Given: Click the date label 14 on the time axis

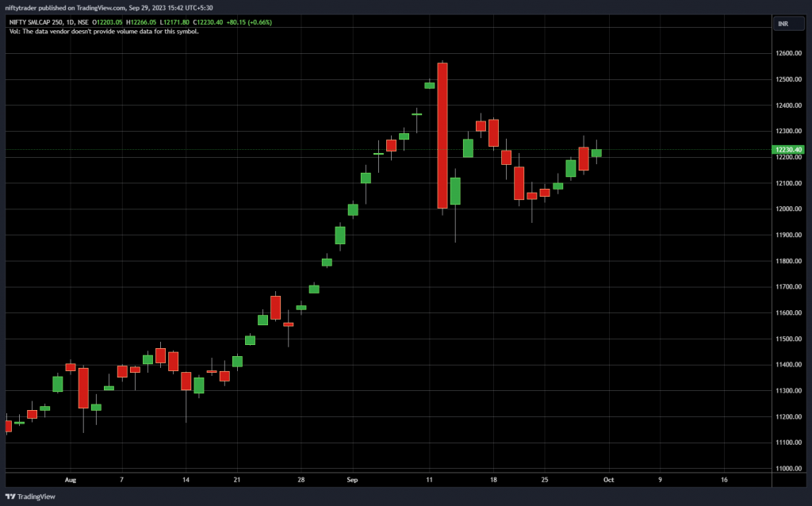Looking at the screenshot, I should 186,480.
